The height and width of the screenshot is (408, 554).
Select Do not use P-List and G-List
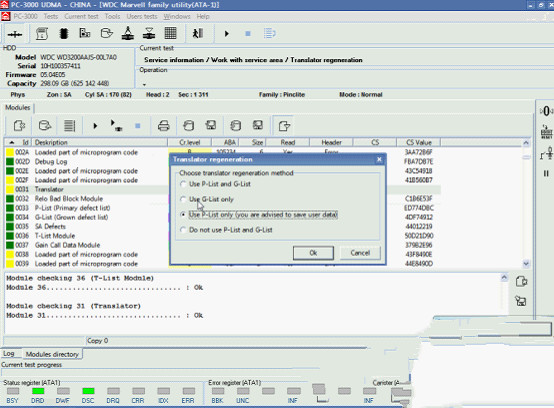click(x=226, y=230)
